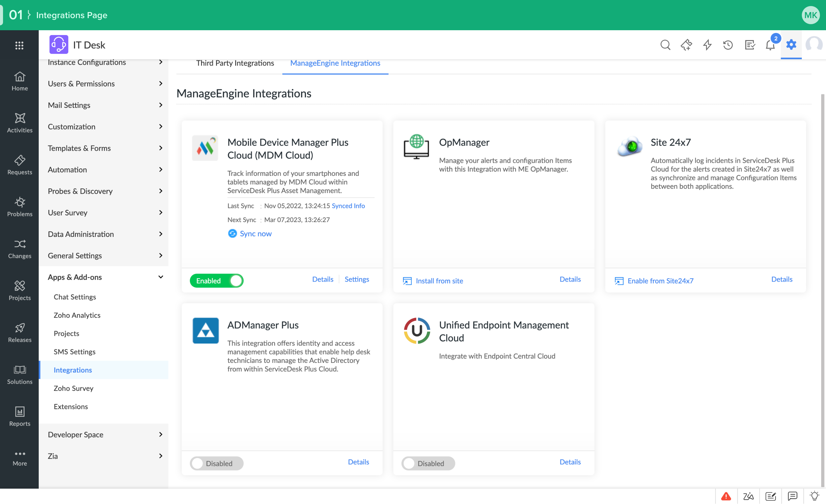
Task: Expand Mail Settings section
Action: (104, 105)
